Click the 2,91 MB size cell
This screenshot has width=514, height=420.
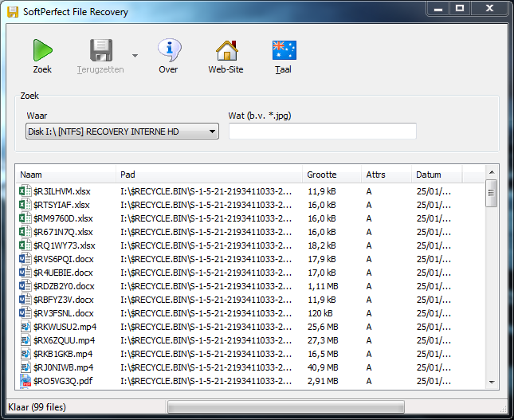pyautogui.click(x=323, y=381)
